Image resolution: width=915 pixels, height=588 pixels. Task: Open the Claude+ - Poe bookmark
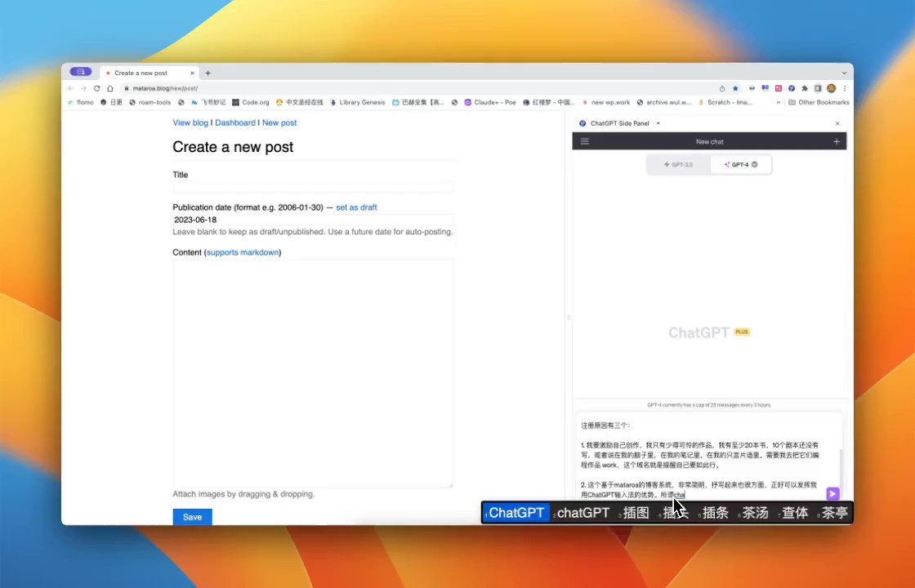click(490, 102)
